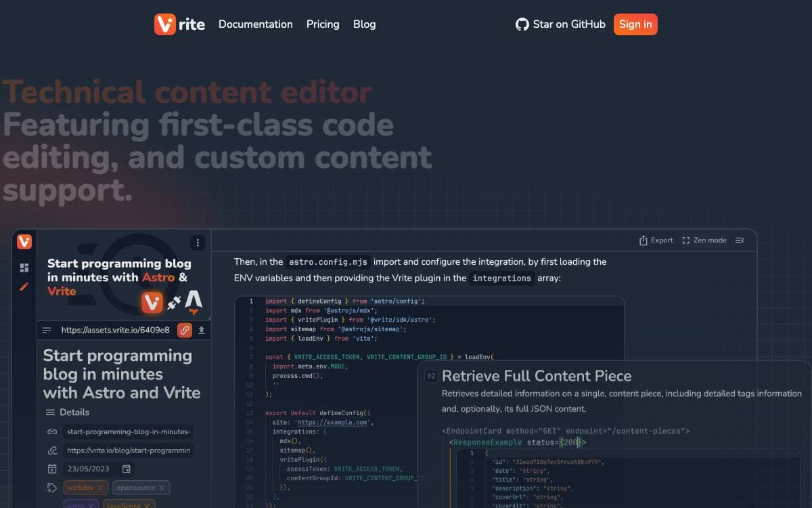This screenshot has height=508, width=812.
Task: Click the 'integrations' inline code
Action: (501, 278)
